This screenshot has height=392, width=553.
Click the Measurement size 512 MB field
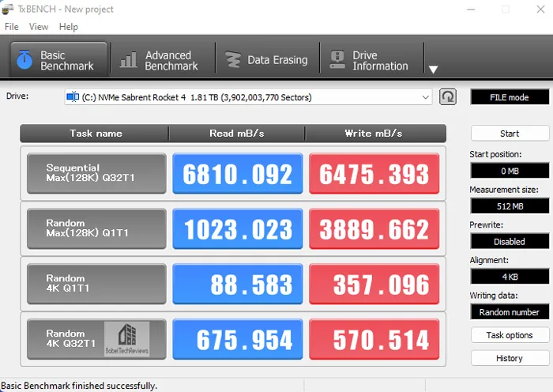point(510,206)
